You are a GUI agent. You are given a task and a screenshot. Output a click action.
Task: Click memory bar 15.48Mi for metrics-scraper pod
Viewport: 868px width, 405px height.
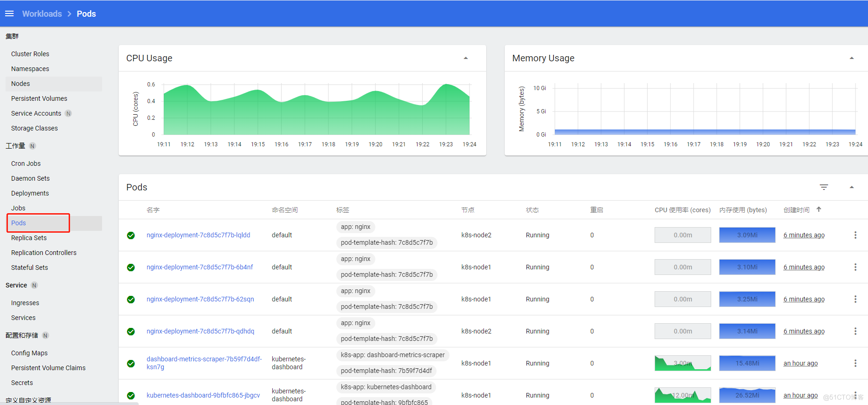pos(747,363)
